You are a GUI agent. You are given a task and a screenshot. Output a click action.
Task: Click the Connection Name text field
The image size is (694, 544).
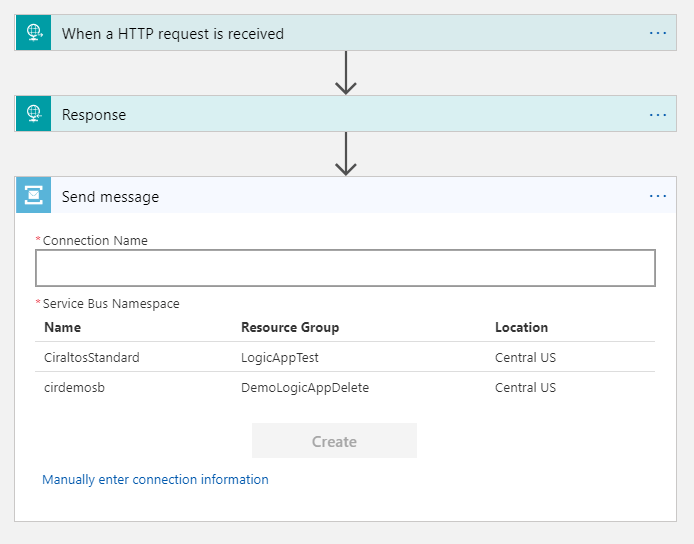(x=345, y=268)
